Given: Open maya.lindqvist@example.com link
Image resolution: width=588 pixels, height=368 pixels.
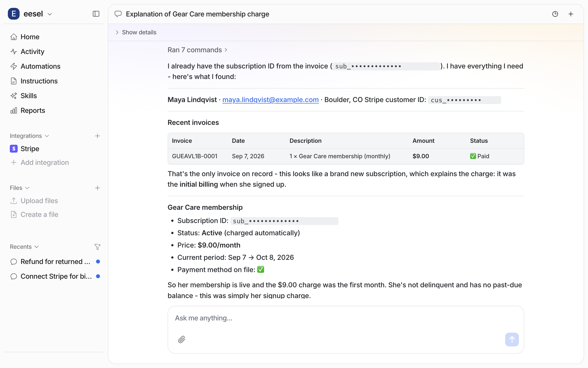Looking at the screenshot, I should (x=270, y=100).
